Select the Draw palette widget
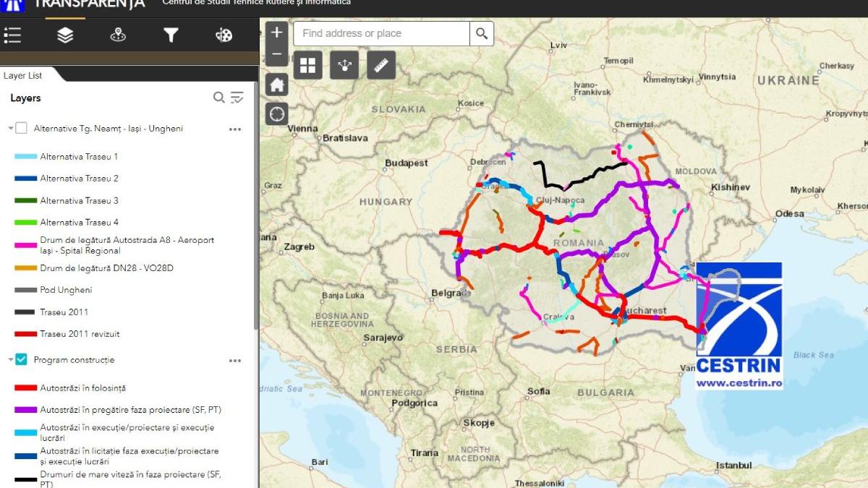 (223, 34)
